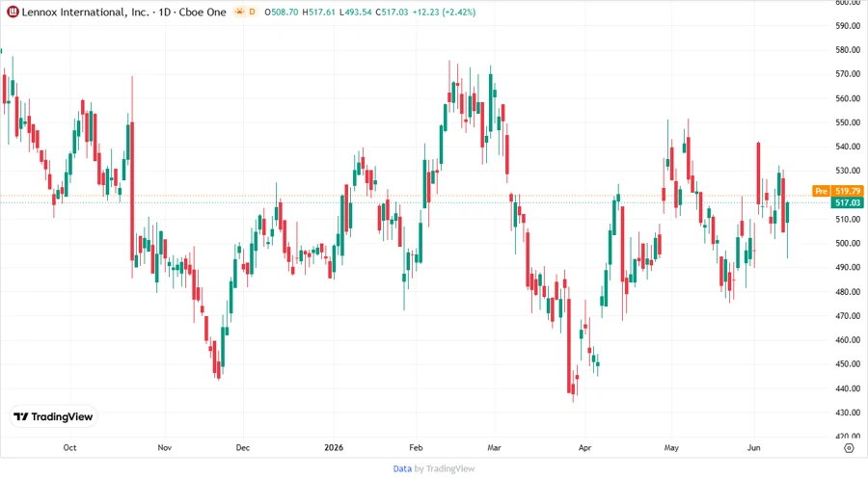Click the 450.00 price axis label

[848, 364]
